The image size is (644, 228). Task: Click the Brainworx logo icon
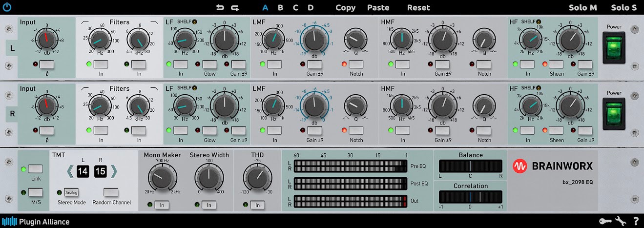tap(520, 166)
